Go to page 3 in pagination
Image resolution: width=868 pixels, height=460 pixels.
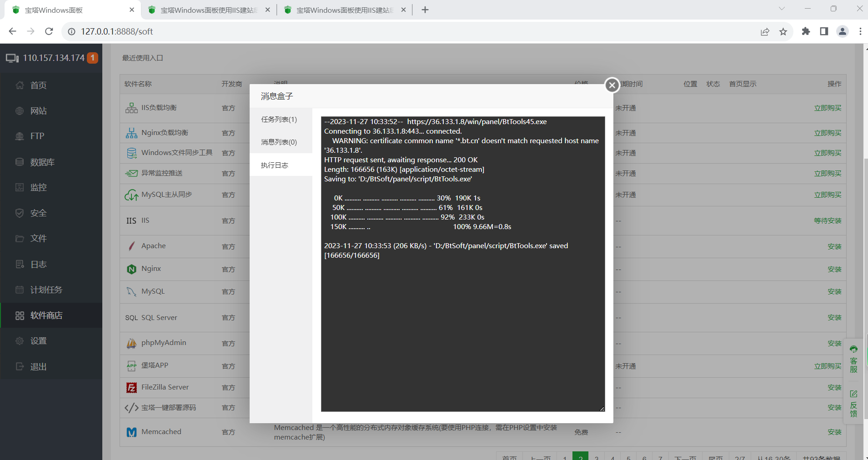pos(597,456)
